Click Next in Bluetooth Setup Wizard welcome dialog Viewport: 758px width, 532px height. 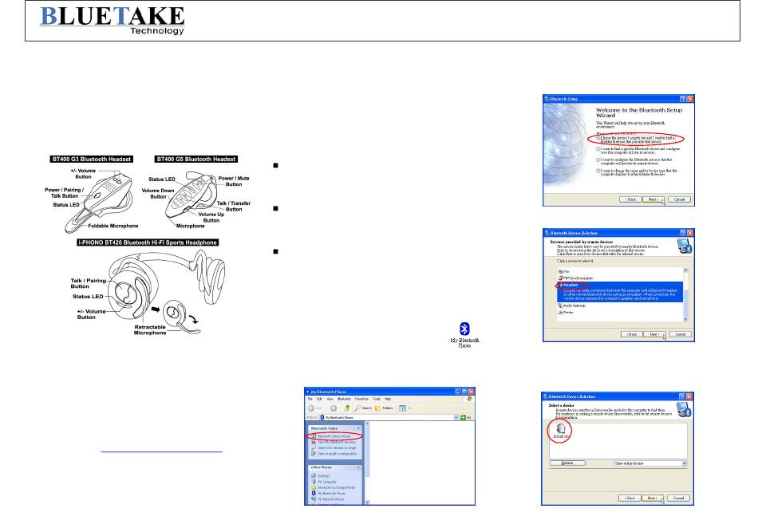click(653, 199)
